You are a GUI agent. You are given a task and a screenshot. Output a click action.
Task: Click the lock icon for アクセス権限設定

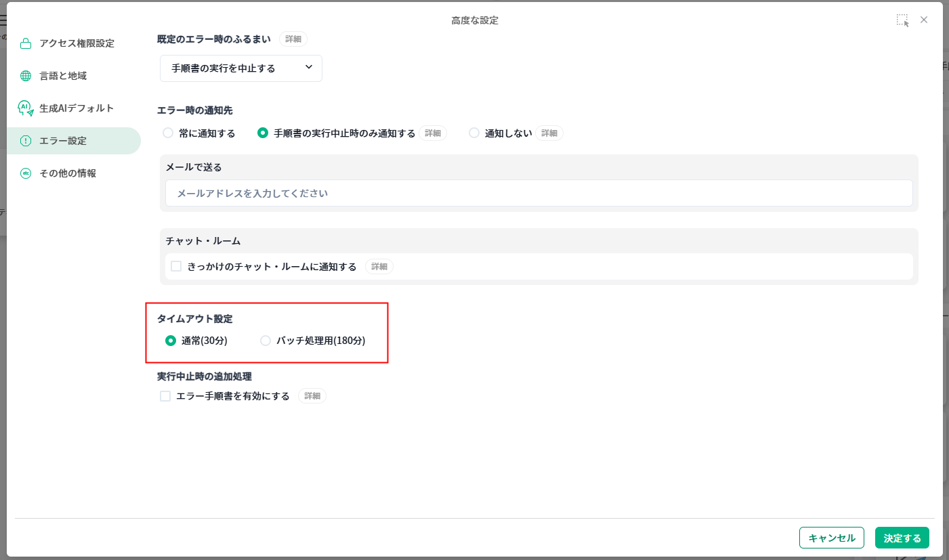click(x=26, y=43)
